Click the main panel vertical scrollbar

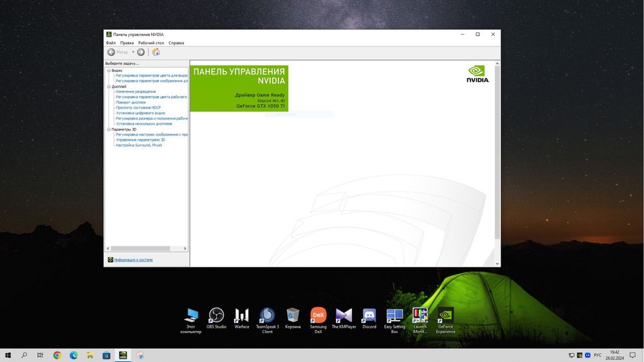[x=497, y=152]
